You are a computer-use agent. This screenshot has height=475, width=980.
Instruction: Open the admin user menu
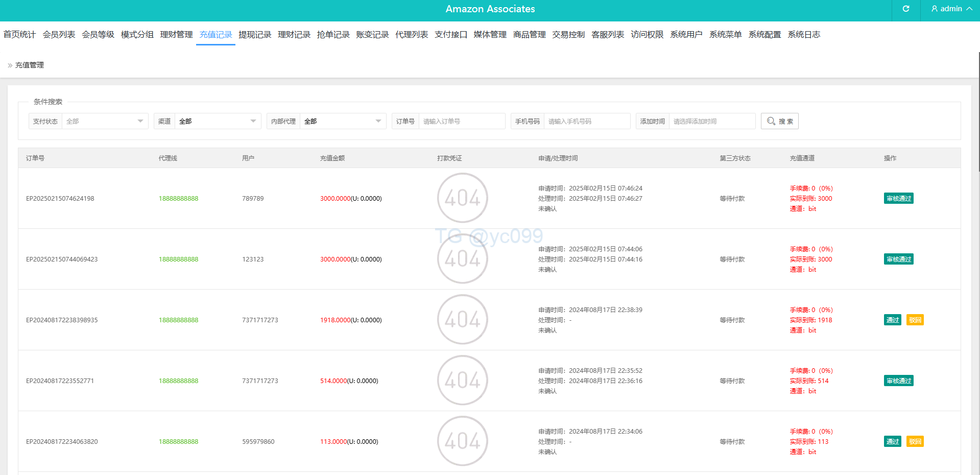951,9
